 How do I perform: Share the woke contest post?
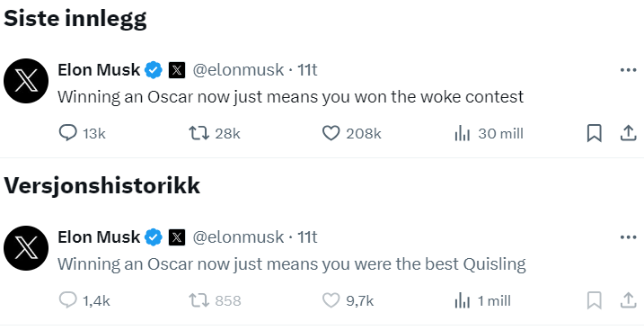coord(628,133)
